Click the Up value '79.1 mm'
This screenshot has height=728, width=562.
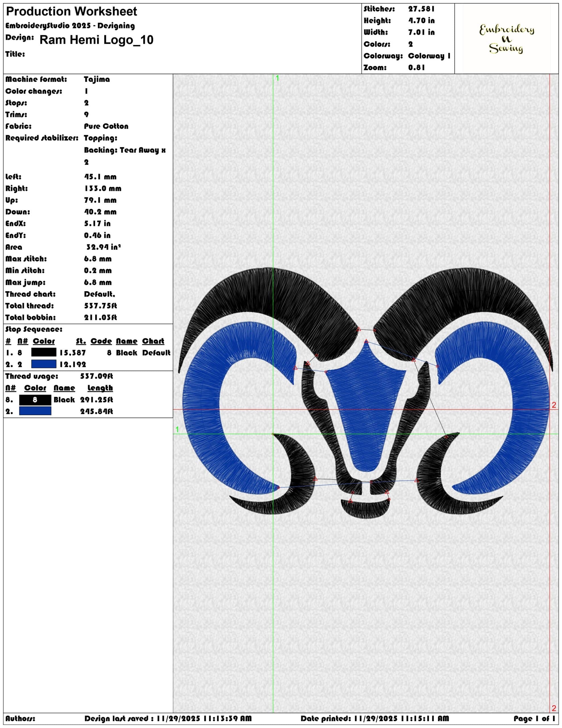pos(100,200)
